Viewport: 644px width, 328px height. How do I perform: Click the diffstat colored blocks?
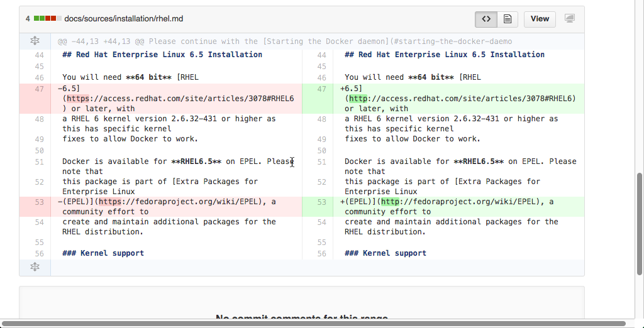point(47,19)
